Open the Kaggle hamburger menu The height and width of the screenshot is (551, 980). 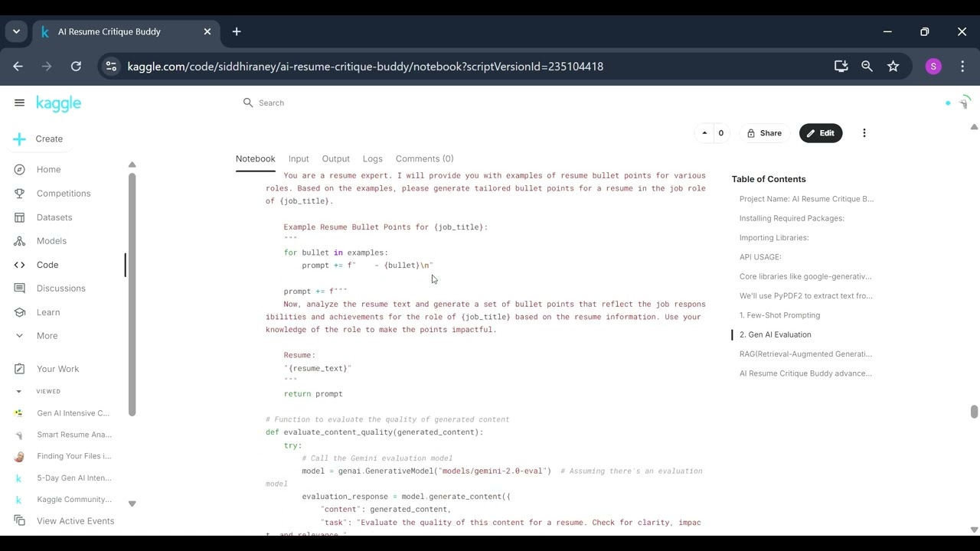[x=19, y=103]
